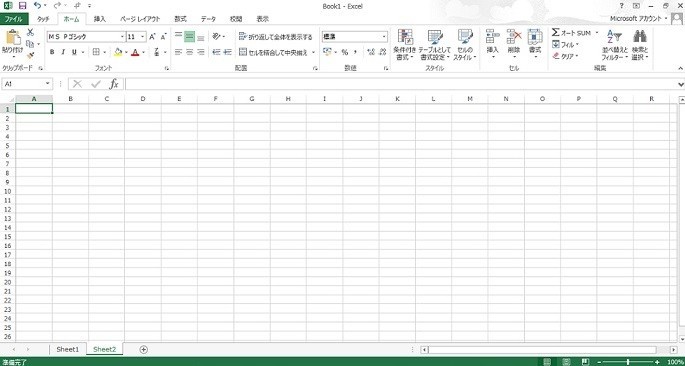
Task: Click the Name Box showing A1
Action: [24, 84]
